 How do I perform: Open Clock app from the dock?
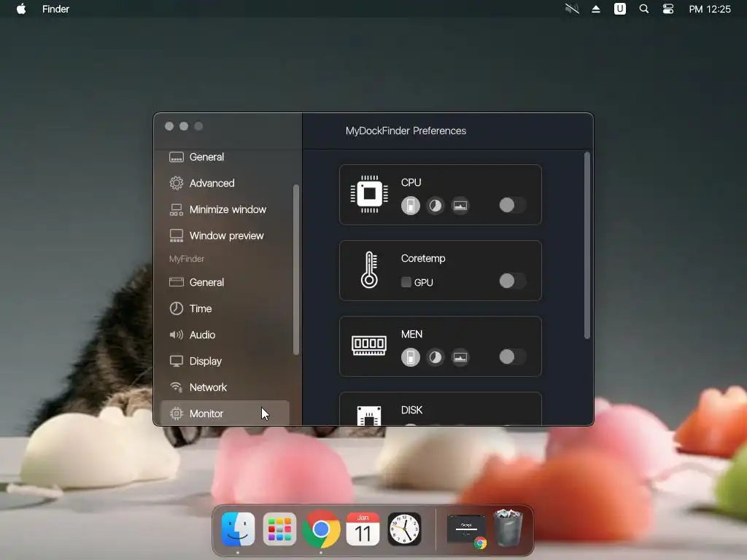click(x=404, y=529)
